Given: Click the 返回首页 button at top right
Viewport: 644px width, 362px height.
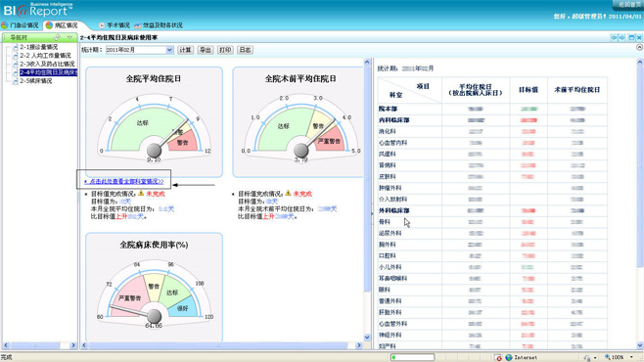Looking at the screenshot, I should click(x=628, y=5).
